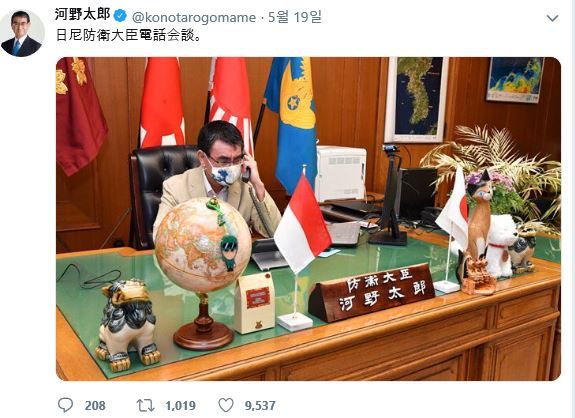575x418 pixels.
Task: Click the wooden nameplate 防衛大臣 河野太郎
Action: pyautogui.click(x=371, y=292)
